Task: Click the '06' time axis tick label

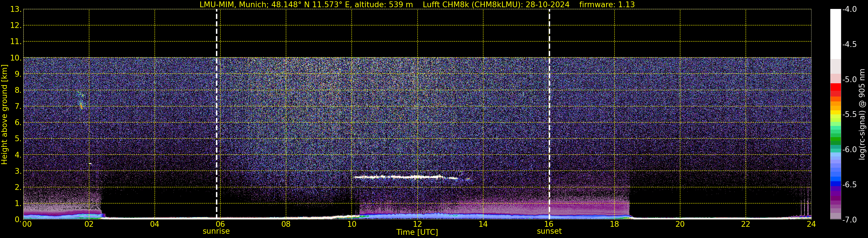Action: (220, 224)
